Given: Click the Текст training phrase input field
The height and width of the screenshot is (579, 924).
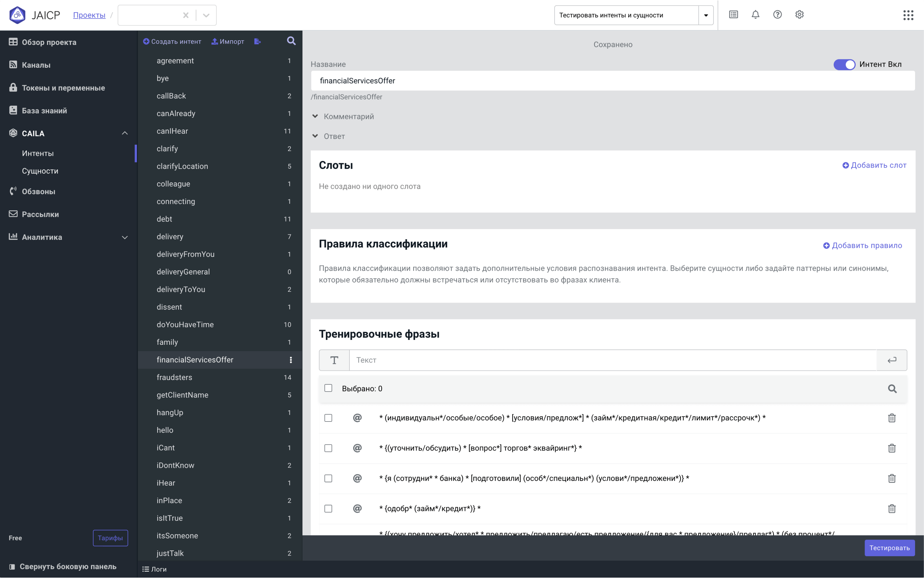Looking at the screenshot, I should 613,360.
